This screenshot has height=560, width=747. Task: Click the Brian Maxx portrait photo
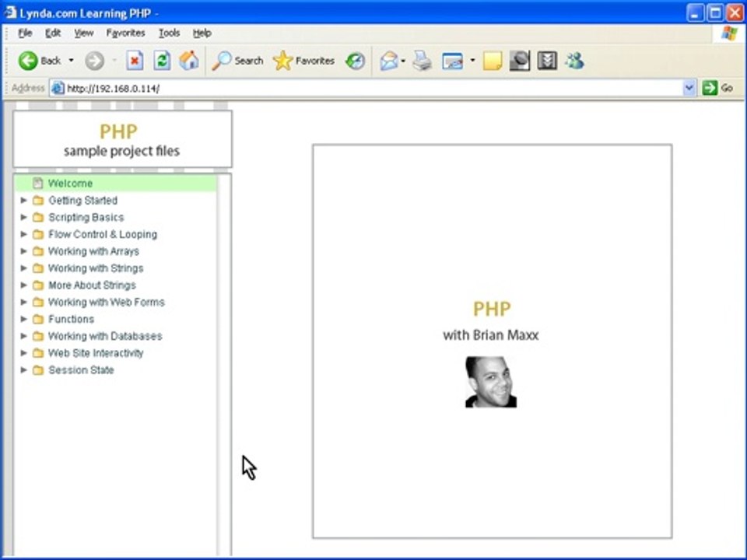coord(491,382)
